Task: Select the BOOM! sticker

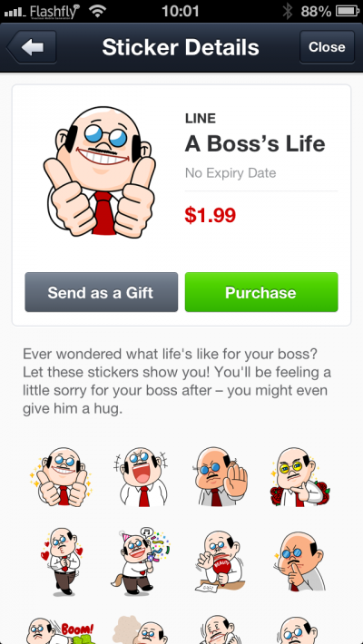Action: [x=61, y=630]
